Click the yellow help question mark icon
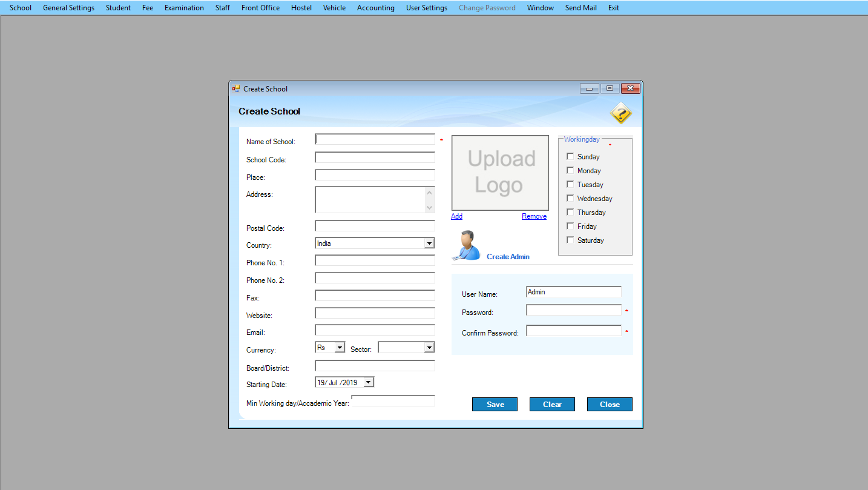 [620, 113]
